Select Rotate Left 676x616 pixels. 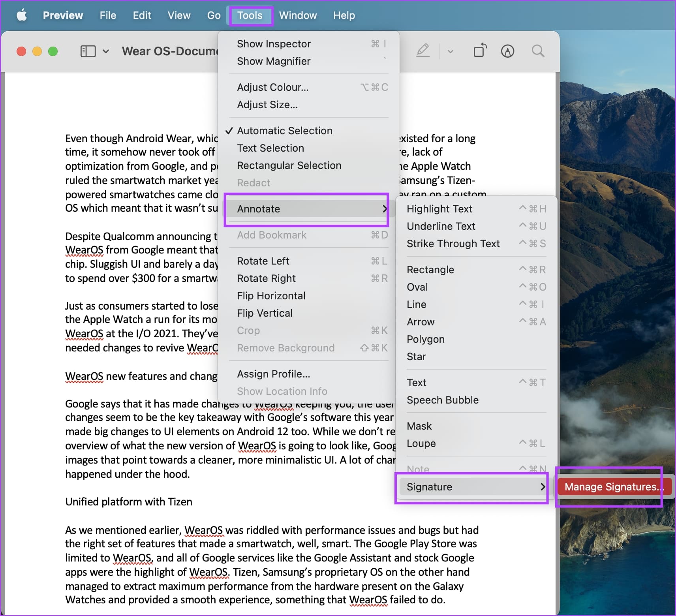[x=309, y=261]
